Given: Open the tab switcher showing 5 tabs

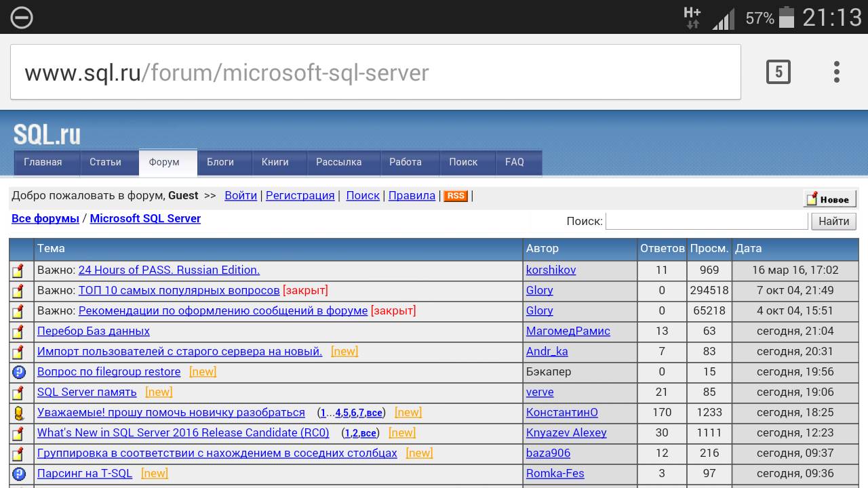Looking at the screenshot, I should click(778, 72).
